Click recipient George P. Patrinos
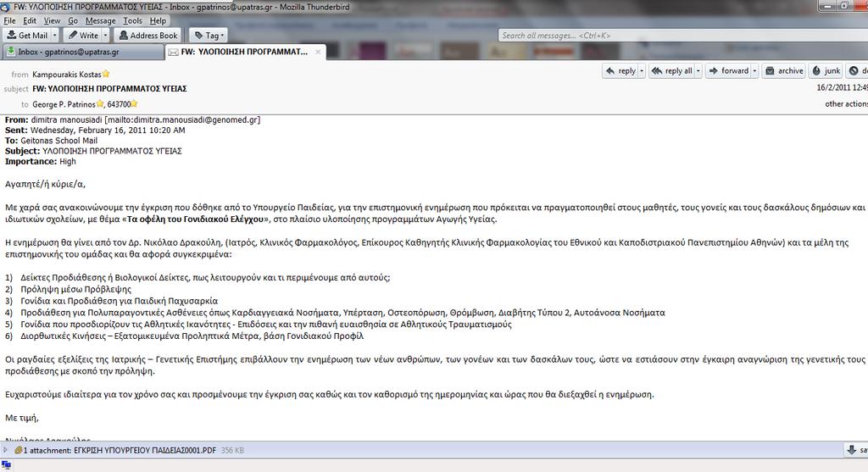Screen dimensions: 868x472 64,104
